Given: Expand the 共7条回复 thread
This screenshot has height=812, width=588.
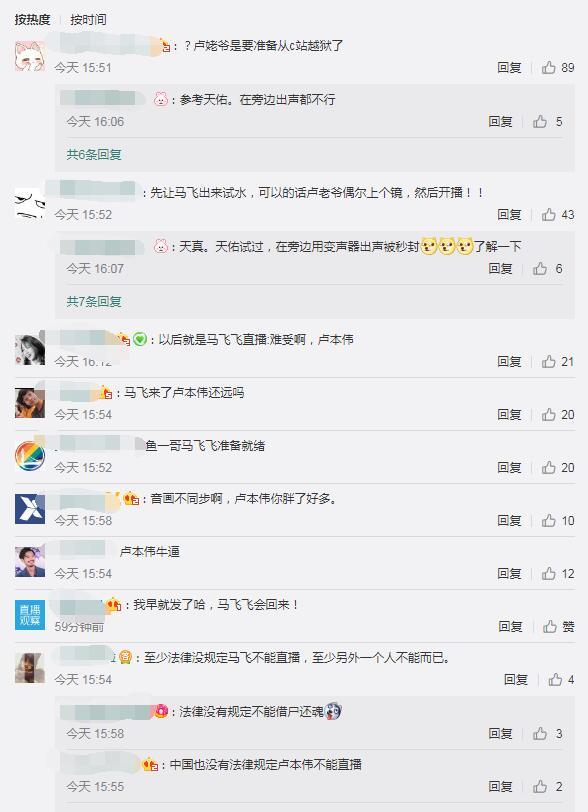Looking at the screenshot, I should tap(94, 301).
